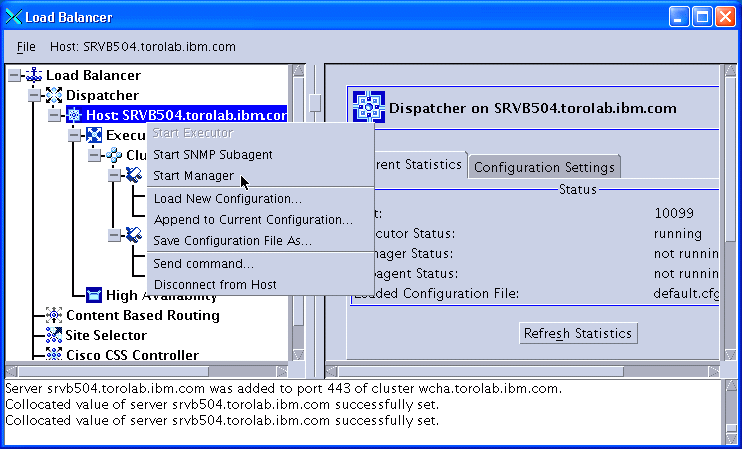This screenshot has width=742, height=449.
Task: Select the Load Balancer root label
Action: pyautogui.click(x=93, y=75)
